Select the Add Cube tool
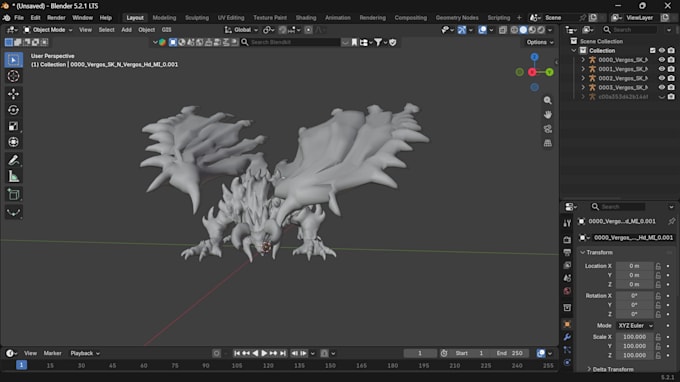Image resolution: width=680 pixels, height=382 pixels. click(13, 194)
